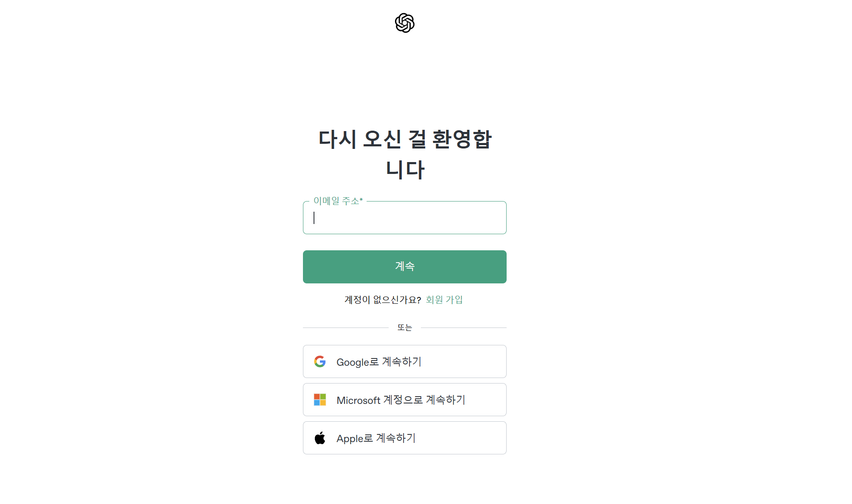Click the 이메일 주소* floating label
Image resolution: width=852 pixels, height=504 pixels.
coord(338,201)
